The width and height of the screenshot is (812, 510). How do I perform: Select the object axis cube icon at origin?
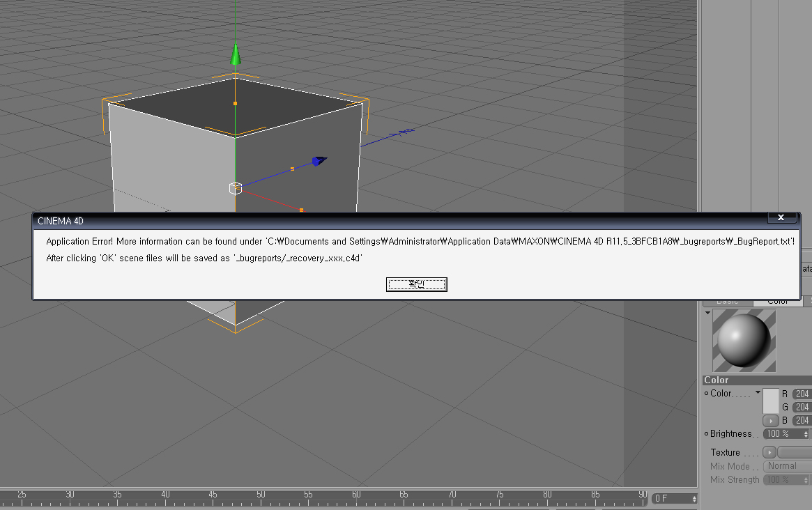[236, 188]
